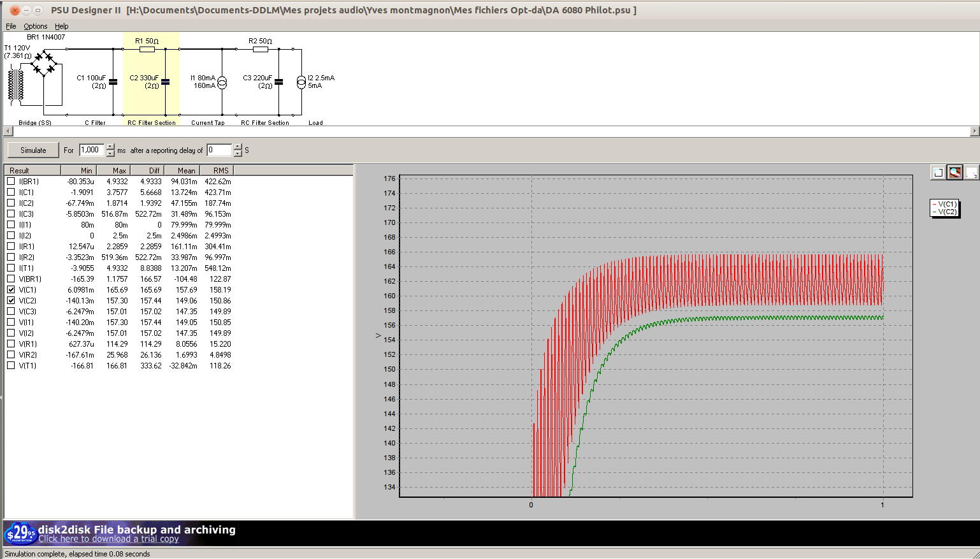Click the status bar simulation complete message
Viewport: 980px width, 559px height.
77,554
